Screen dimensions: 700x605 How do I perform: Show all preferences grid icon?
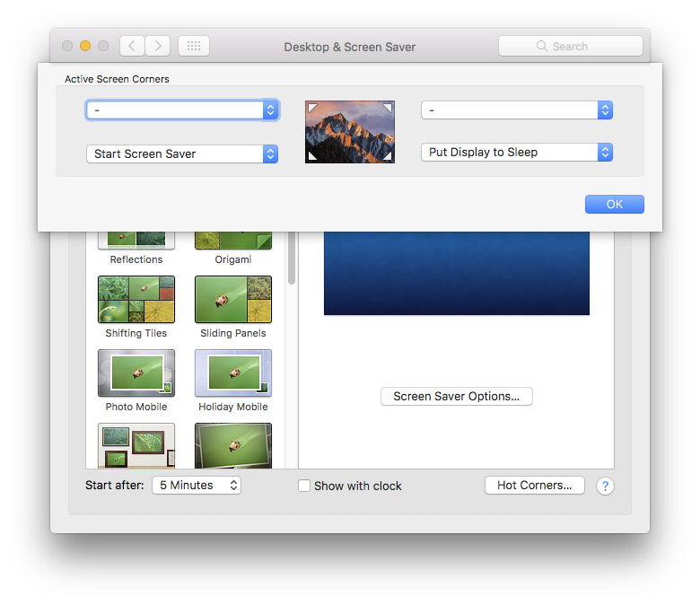[x=194, y=46]
